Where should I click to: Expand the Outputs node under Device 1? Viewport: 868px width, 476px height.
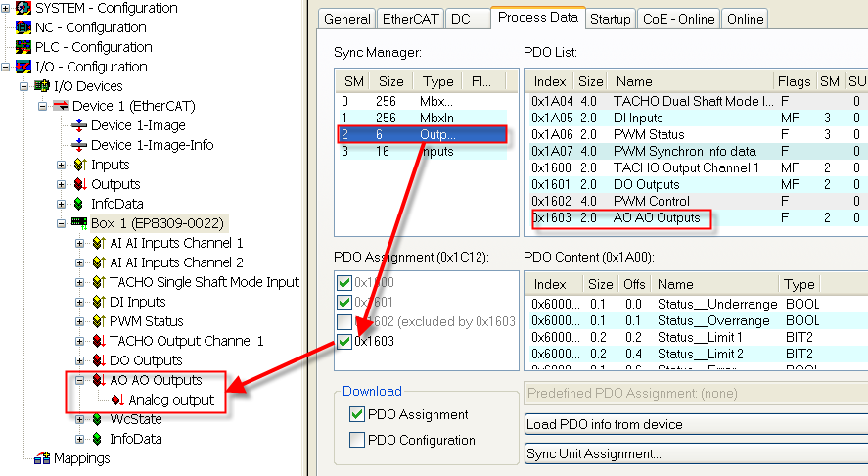(62, 184)
